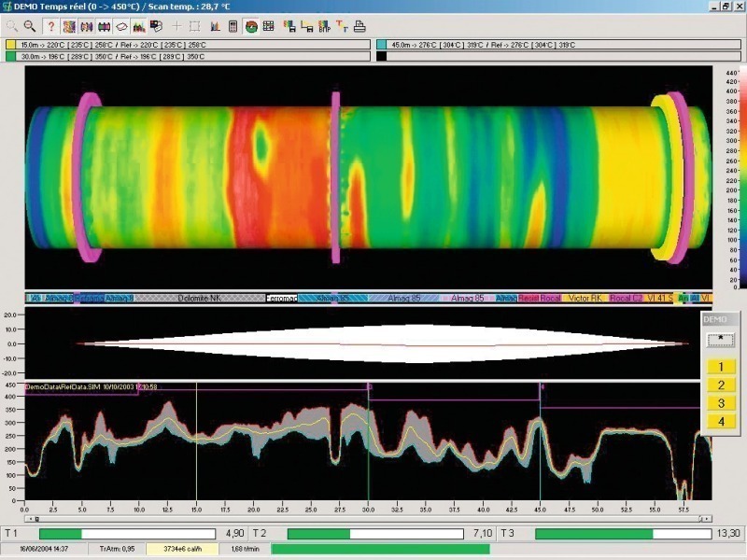This screenshot has width=747, height=560.
Task: Click the bar chart histogram icon
Action: click(x=215, y=26)
